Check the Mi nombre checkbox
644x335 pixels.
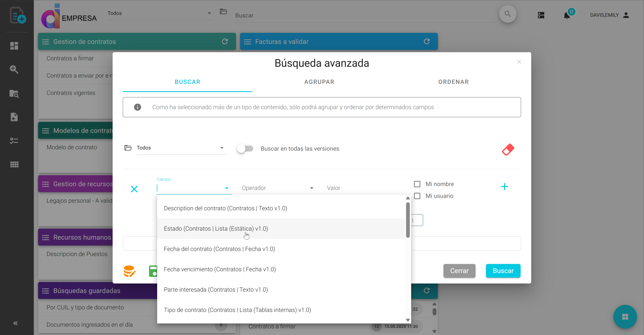pyautogui.click(x=417, y=184)
